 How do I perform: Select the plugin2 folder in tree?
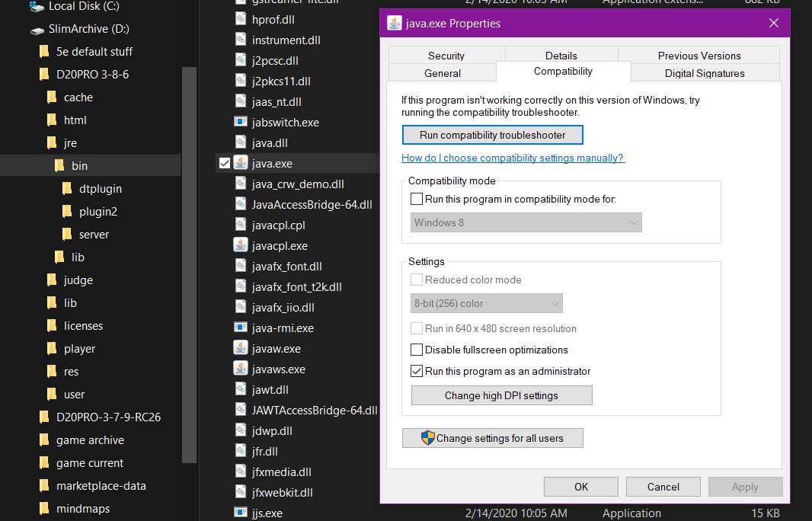[98, 211]
